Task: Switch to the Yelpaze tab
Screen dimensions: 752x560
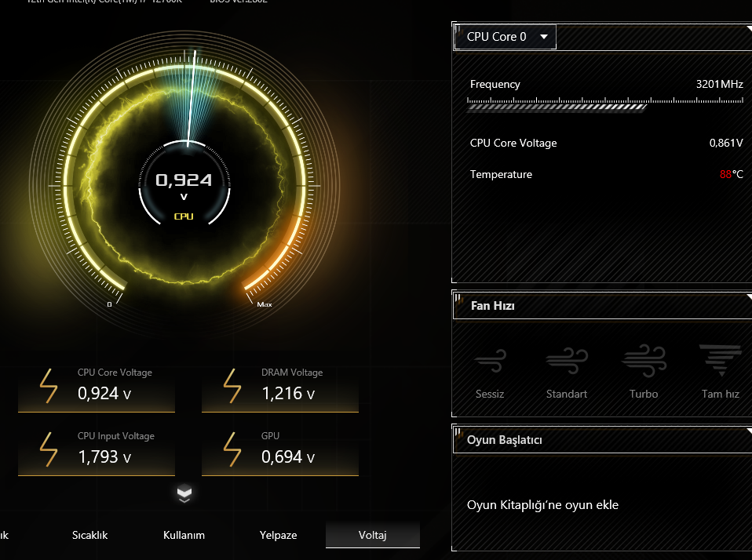Action: pyautogui.click(x=278, y=535)
